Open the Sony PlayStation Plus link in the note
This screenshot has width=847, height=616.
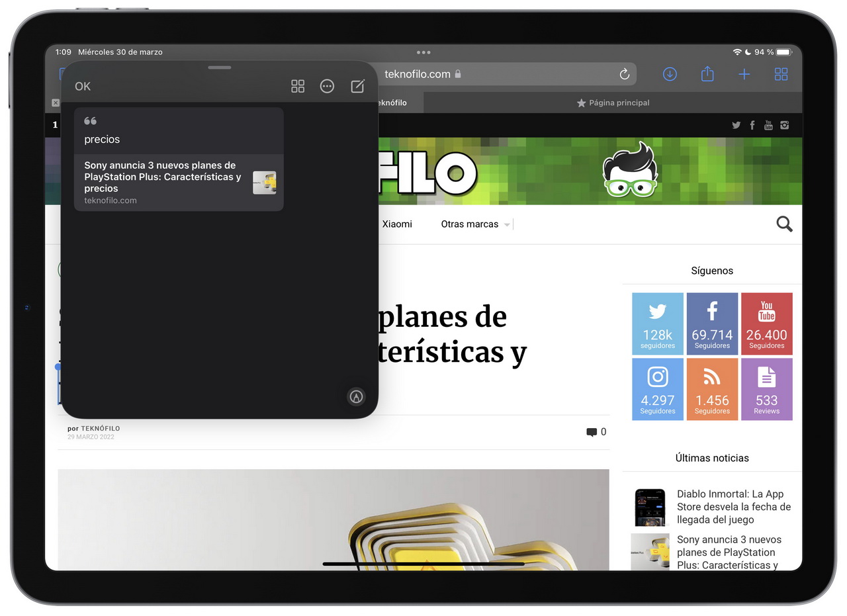(x=179, y=182)
